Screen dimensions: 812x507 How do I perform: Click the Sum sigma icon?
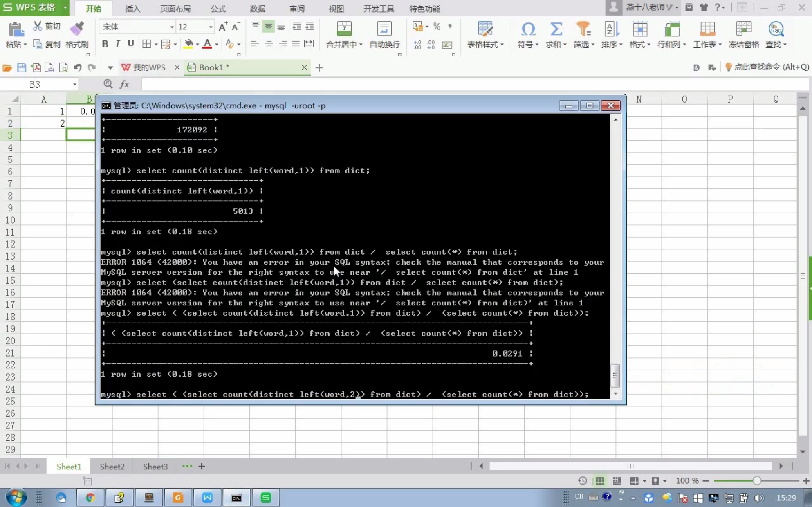pos(556,29)
